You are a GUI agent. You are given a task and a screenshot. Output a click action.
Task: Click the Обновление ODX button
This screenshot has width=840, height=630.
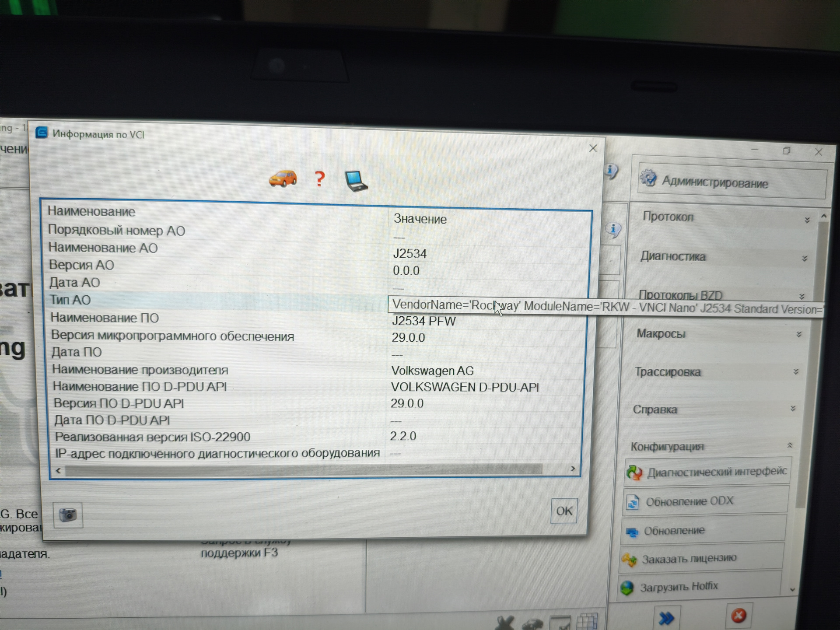pyautogui.click(x=705, y=501)
